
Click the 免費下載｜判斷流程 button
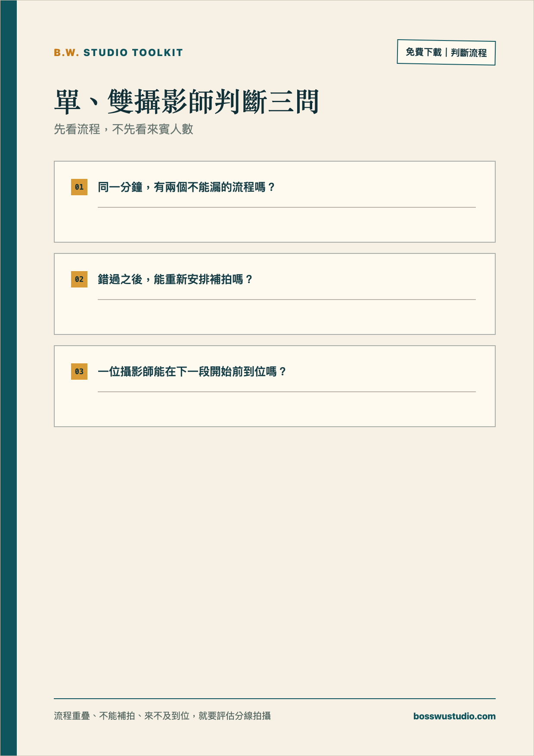coord(446,53)
